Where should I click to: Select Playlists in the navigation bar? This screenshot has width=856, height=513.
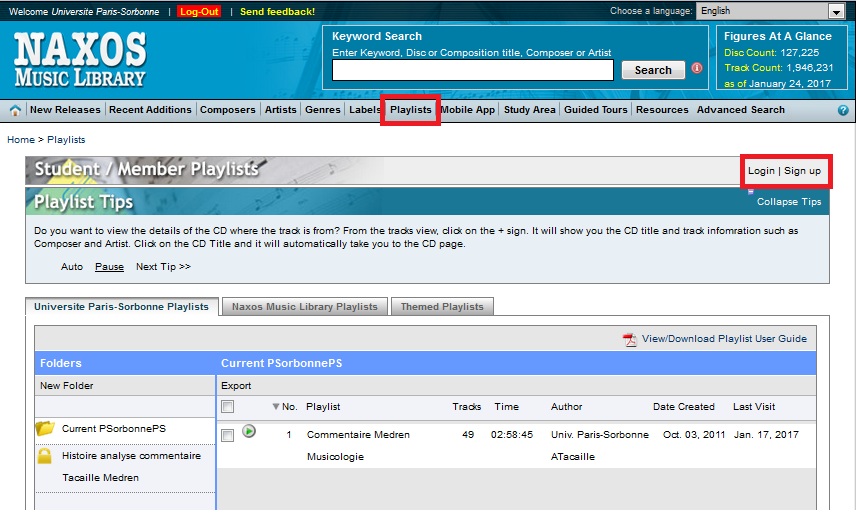pos(411,110)
